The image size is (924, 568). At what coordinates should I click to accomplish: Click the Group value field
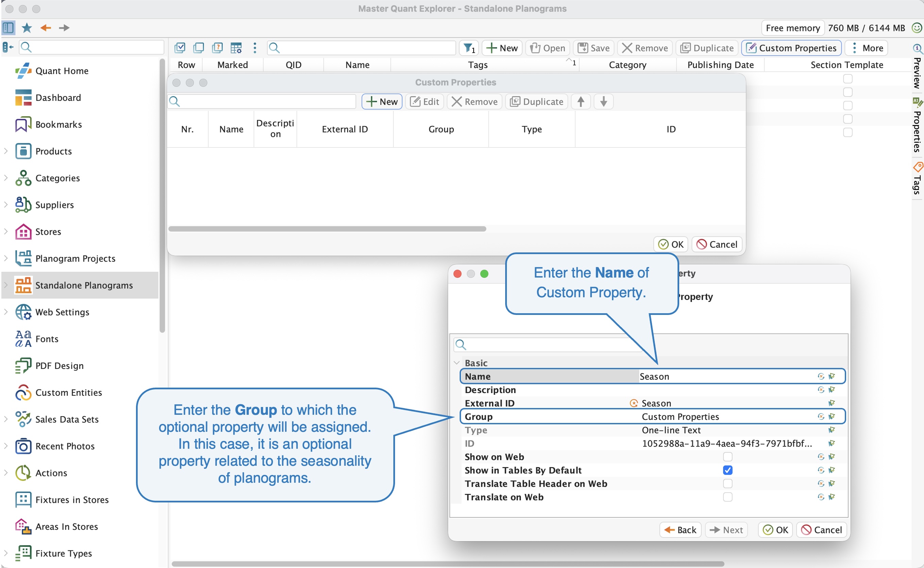(728, 416)
